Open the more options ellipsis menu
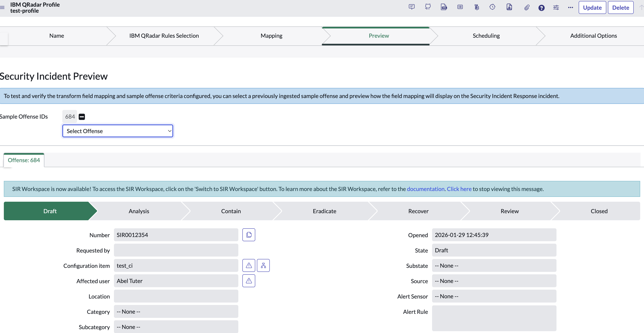644x333 pixels. 570,7
